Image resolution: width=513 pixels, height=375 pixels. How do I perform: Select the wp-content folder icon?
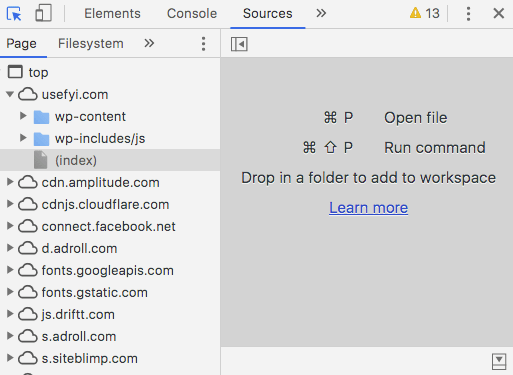41,117
